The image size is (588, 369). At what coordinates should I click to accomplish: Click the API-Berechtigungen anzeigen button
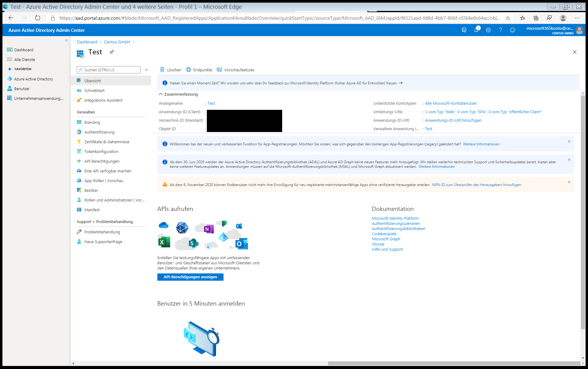(190, 277)
